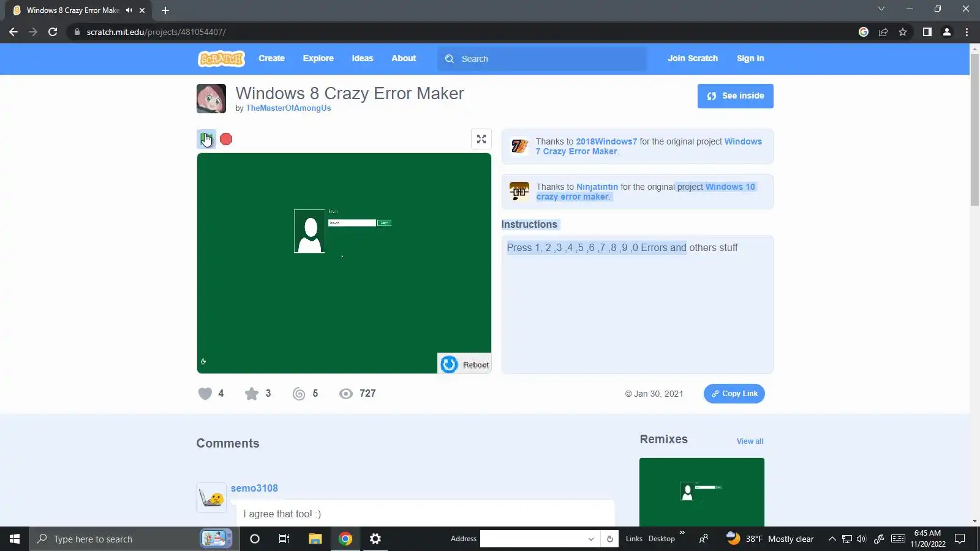
Task: Open a new browser tab
Action: point(165,10)
